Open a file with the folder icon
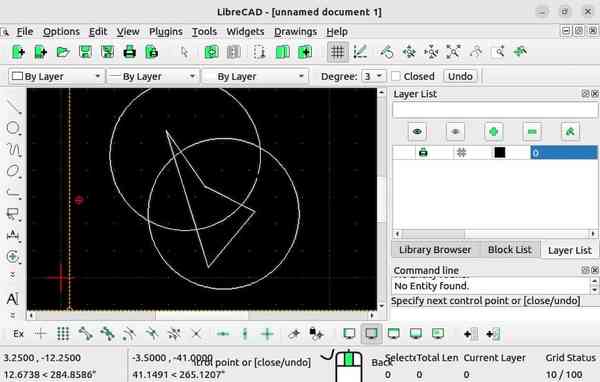 pos(63,52)
